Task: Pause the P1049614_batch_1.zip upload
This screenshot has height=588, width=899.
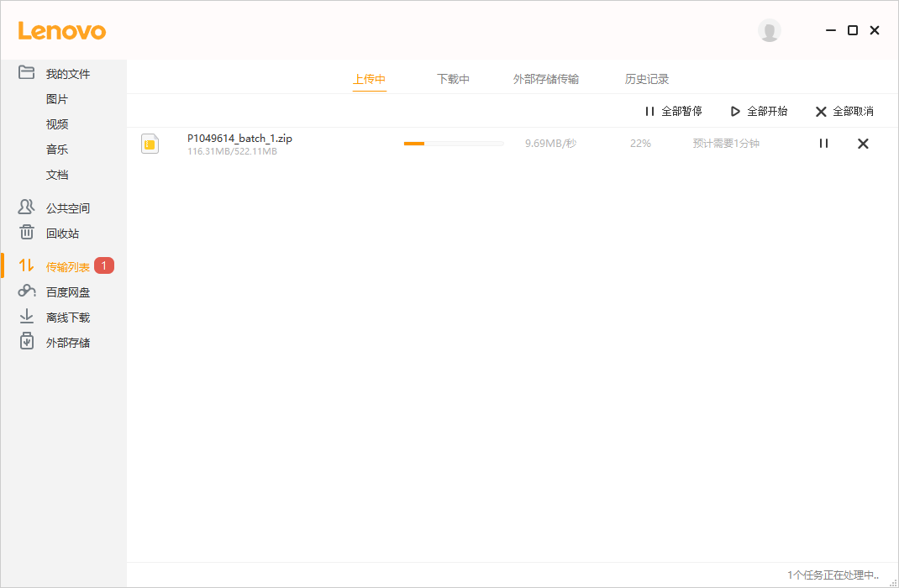Action: [x=823, y=144]
